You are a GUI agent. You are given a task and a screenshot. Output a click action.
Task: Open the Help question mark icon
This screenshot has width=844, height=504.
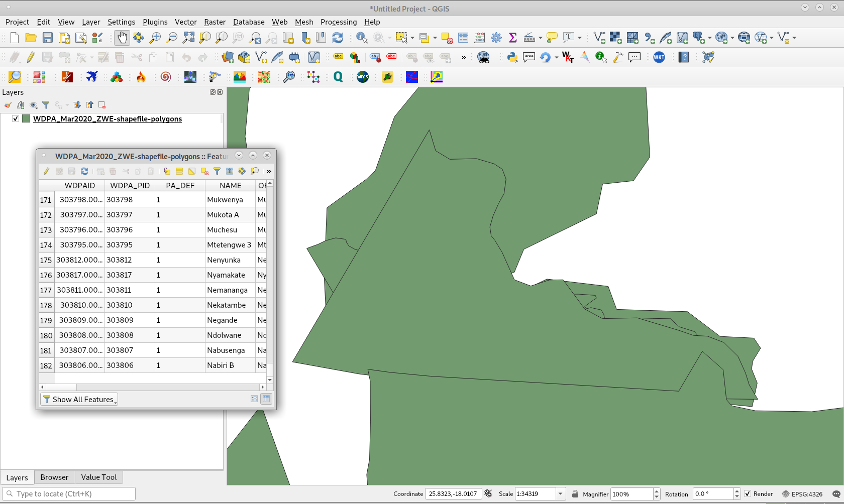(x=684, y=57)
